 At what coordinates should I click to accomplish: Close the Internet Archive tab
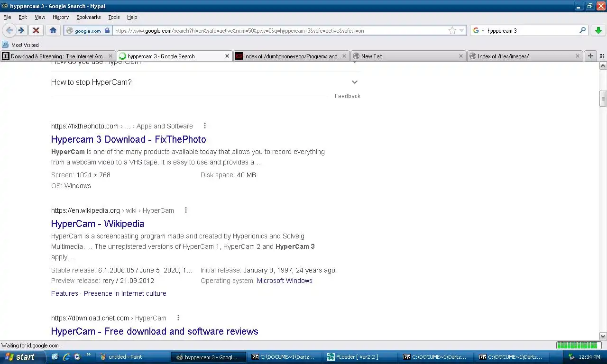pos(110,56)
